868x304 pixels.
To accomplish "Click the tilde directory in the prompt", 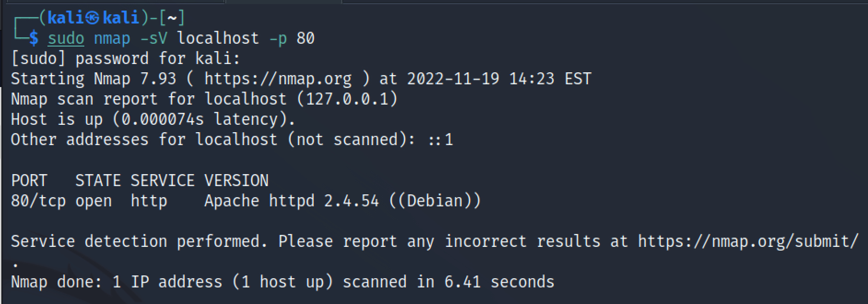I will point(172,18).
